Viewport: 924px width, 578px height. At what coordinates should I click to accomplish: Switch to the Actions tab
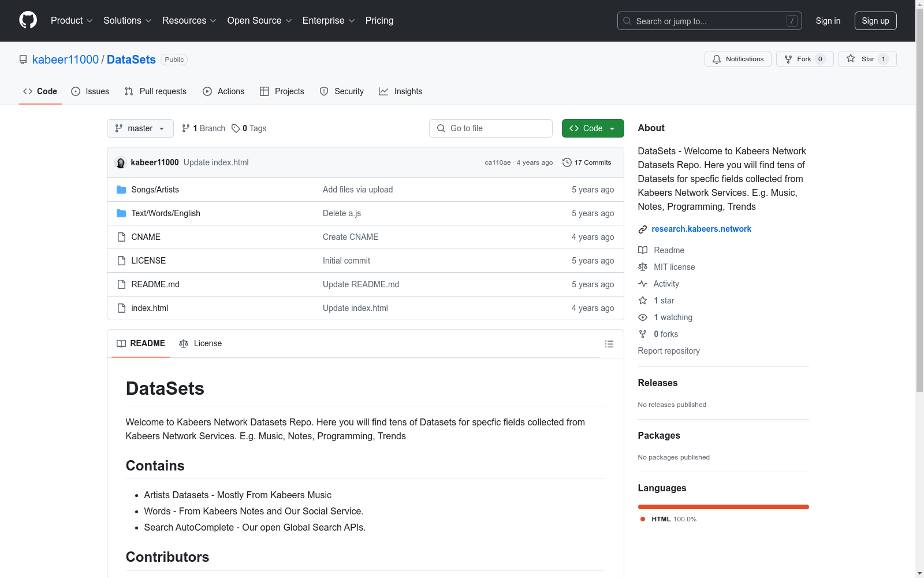(x=223, y=91)
